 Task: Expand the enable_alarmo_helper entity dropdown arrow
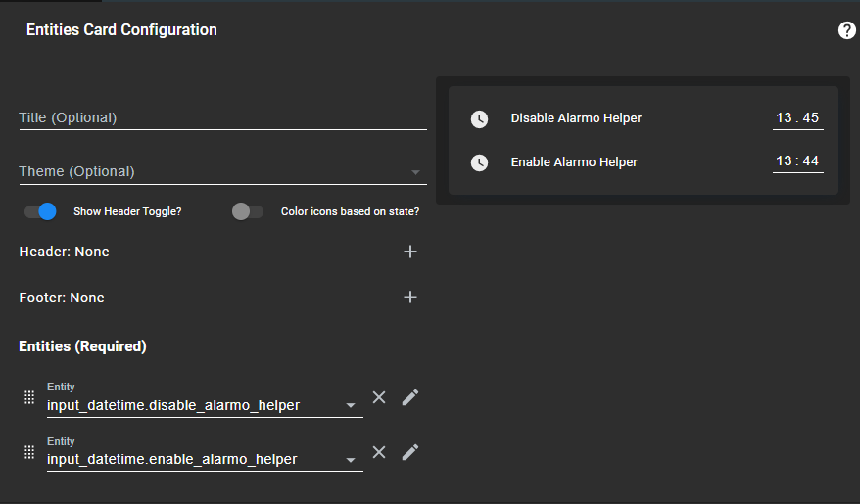click(351, 460)
